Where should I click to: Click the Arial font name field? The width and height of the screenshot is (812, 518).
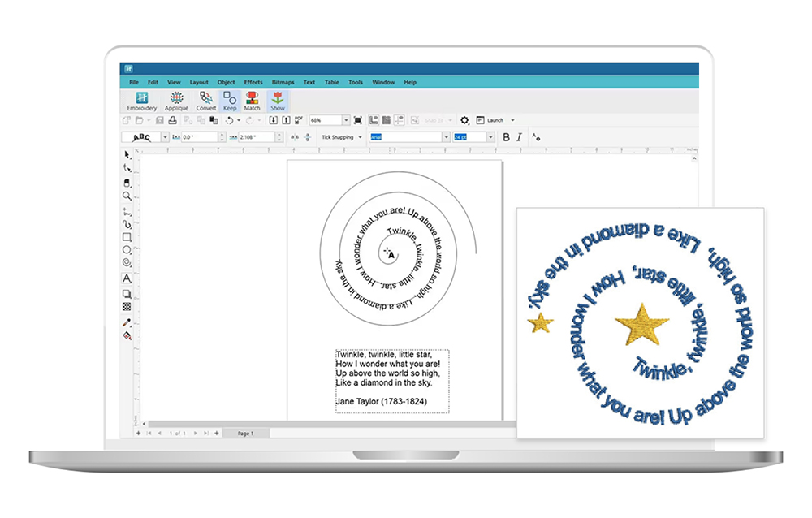(404, 137)
